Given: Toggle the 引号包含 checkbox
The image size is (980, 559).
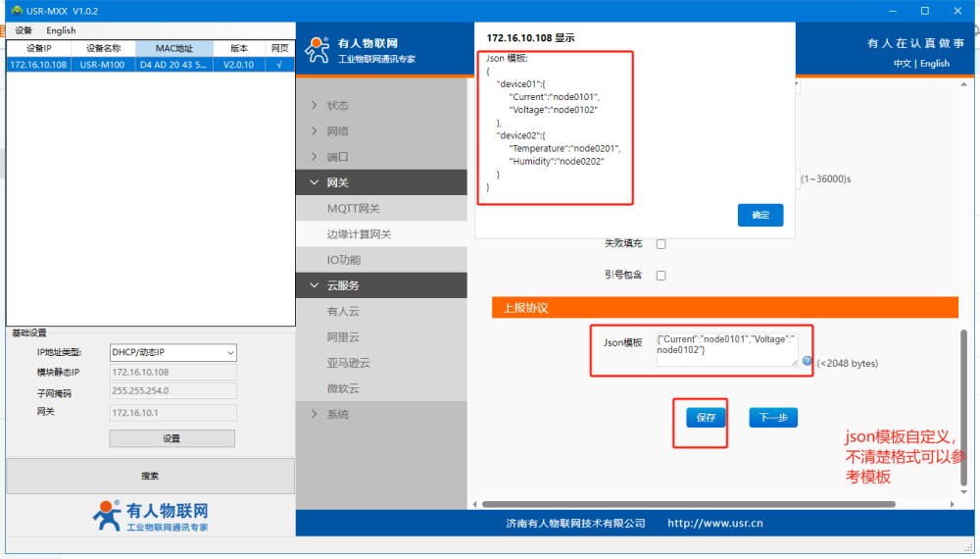Looking at the screenshot, I should pyautogui.click(x=661, y=276).
